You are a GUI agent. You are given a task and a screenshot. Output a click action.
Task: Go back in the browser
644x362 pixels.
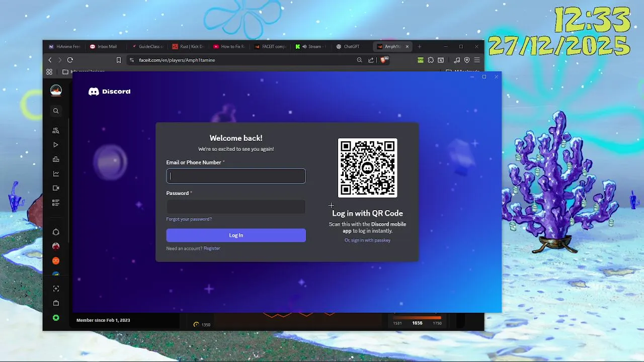pos(50,60)
